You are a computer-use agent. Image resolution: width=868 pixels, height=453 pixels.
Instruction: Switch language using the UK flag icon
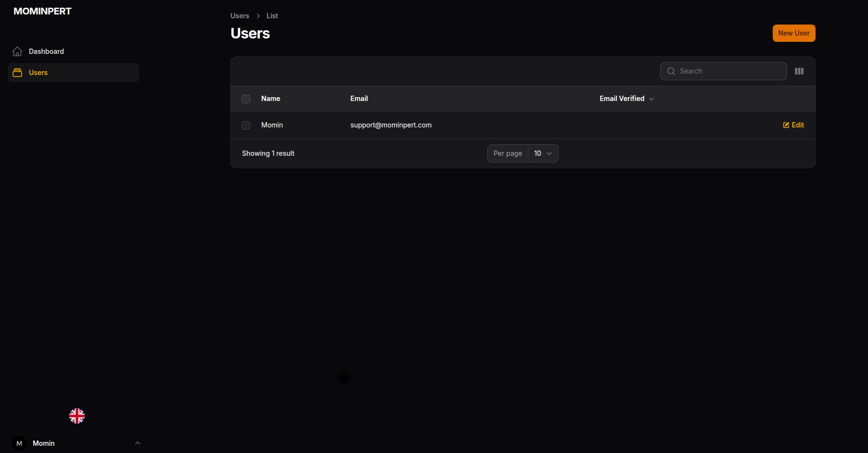click(77, 415)
